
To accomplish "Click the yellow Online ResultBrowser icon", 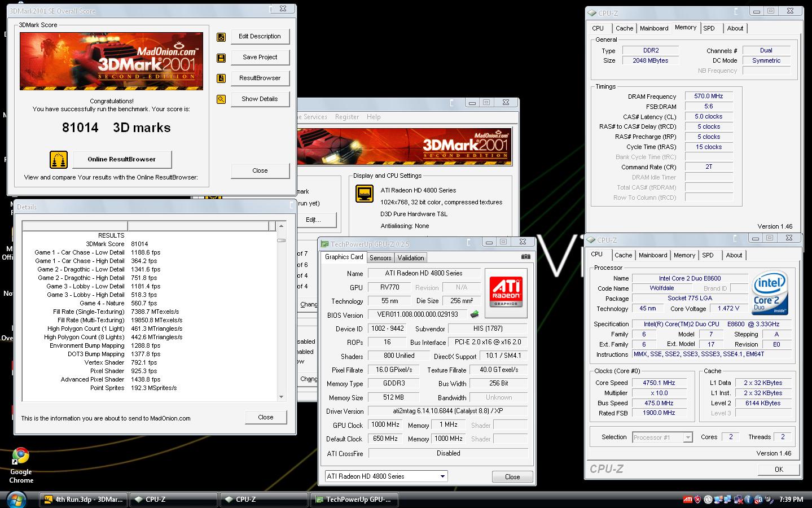I will click(59, 160).
